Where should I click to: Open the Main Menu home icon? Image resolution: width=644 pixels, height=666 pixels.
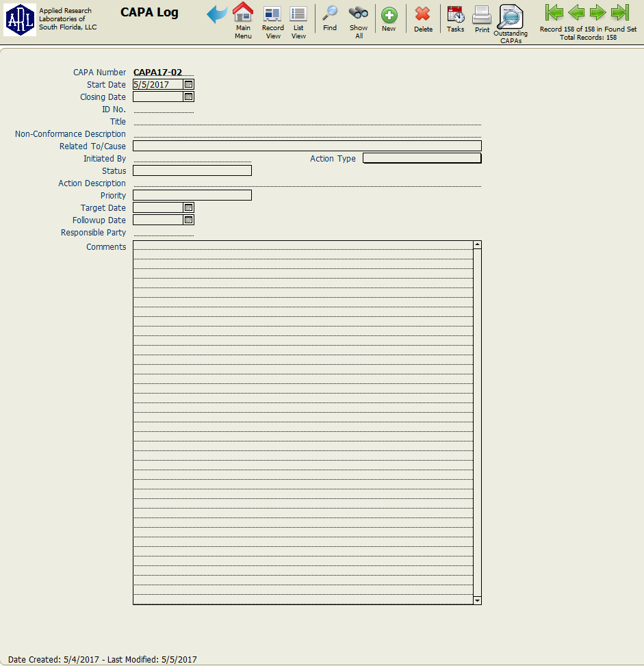[243, 12]
